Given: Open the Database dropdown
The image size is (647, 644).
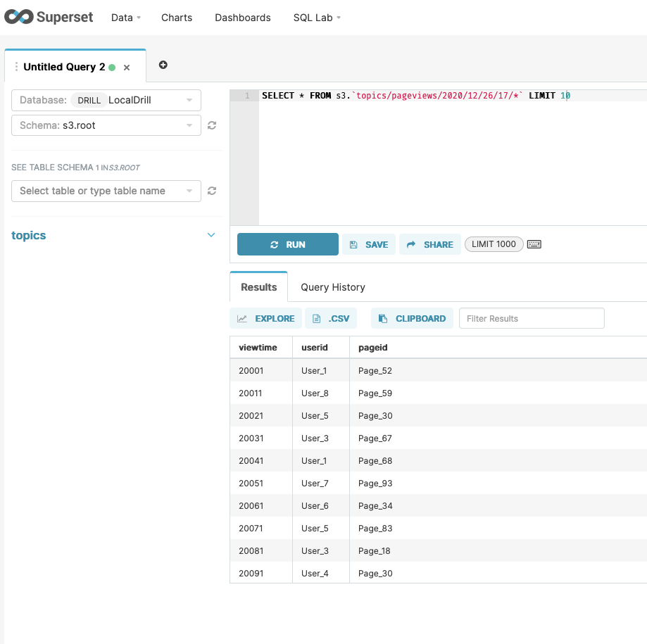Looking at the screenshot, I should 106,100.
